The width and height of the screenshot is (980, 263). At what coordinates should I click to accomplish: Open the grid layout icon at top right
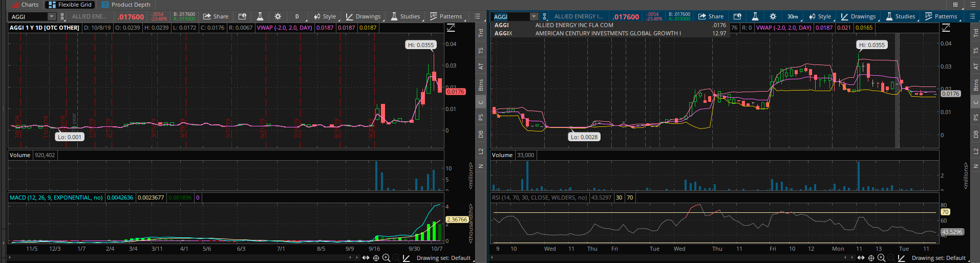[955, 5]
